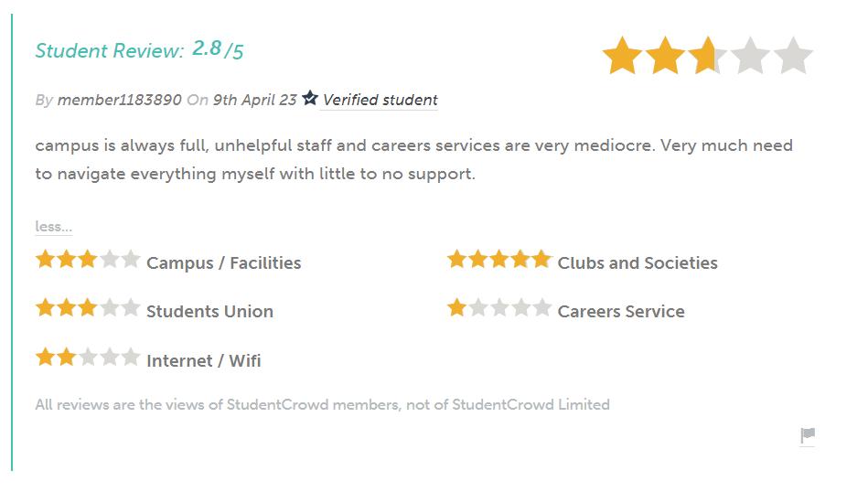Screen dimensions: 868x492
Task: Click the Campus / Facilities label
Action: tap(223, 263)
